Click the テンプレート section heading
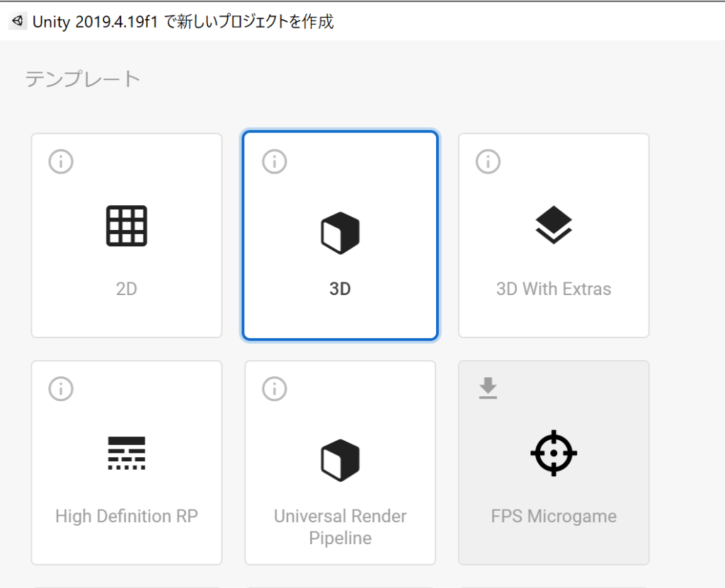This screenshot has width=725, height=588. click(x=84, y=79)
